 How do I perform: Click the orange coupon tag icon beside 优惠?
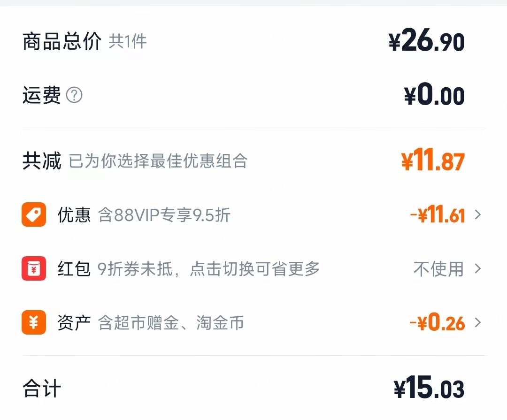(x=33, y=215)
